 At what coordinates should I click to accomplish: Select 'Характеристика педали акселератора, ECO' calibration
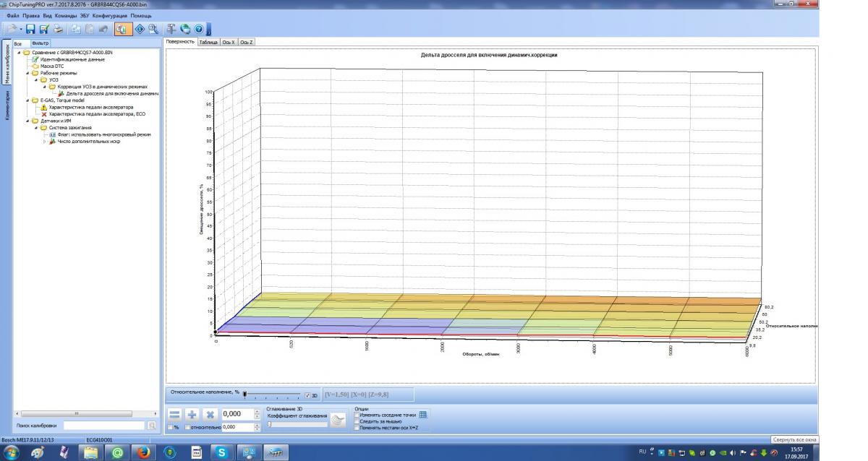coord(97,114)
